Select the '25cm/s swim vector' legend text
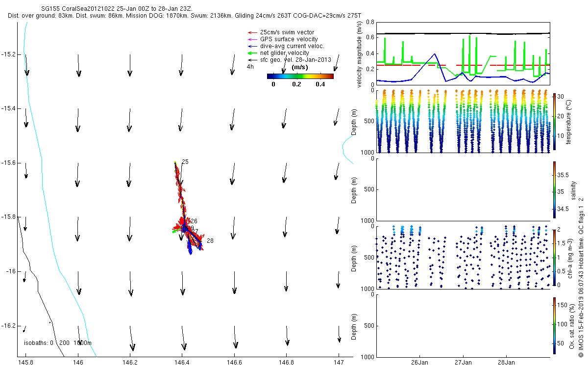 [287, 32]
